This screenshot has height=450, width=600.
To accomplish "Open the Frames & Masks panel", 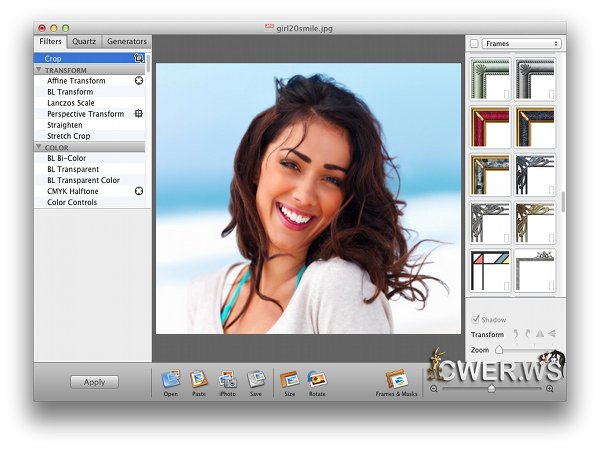I will coord(396,380).
